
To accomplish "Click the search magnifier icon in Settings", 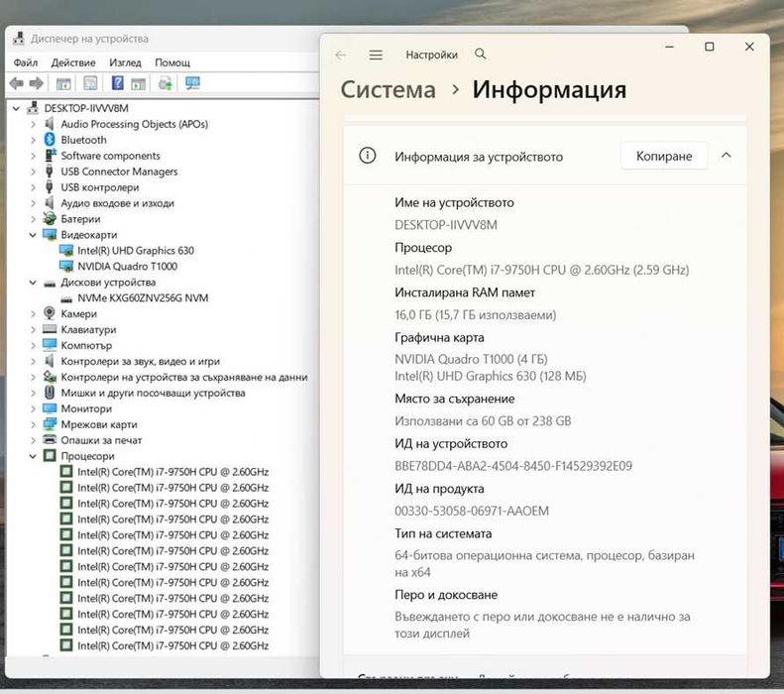I will (480, 54).
